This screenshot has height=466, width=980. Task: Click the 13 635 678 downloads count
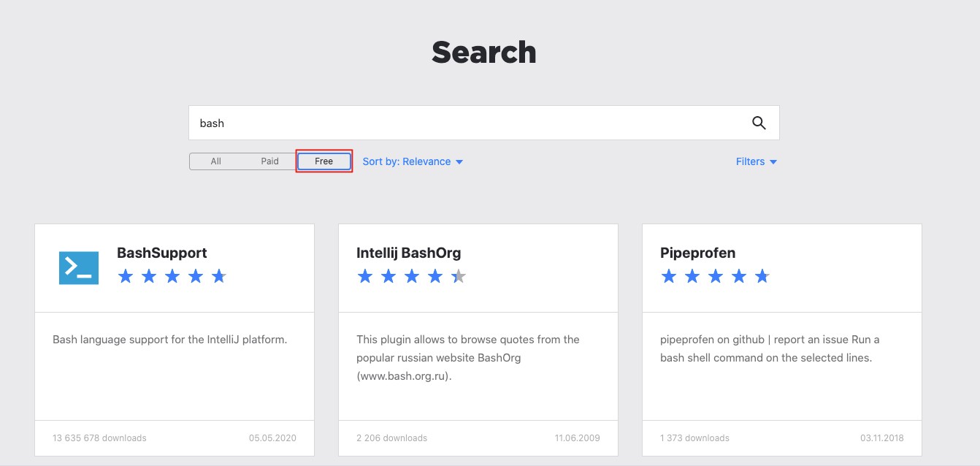click(x=99, y=438)
